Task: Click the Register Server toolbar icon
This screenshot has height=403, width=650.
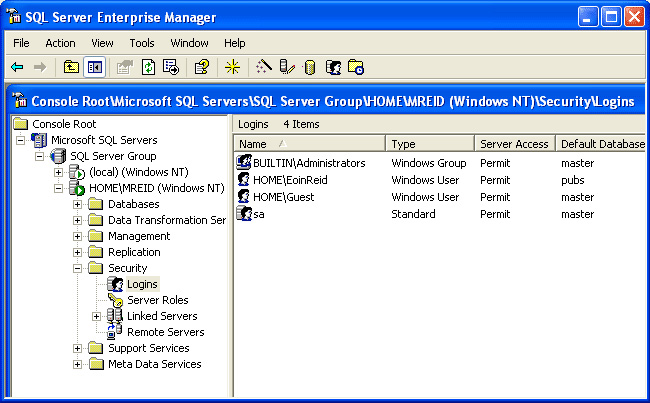Action: click(287, 67)
